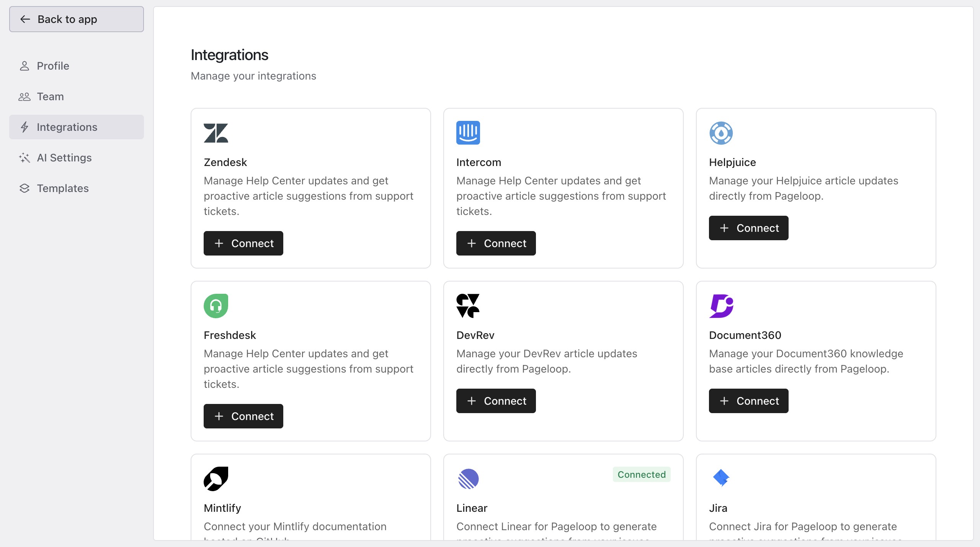Click the Profile person icon
This screenshot has height=547, width=980.
pyautogui.click(x=24, y=66)
